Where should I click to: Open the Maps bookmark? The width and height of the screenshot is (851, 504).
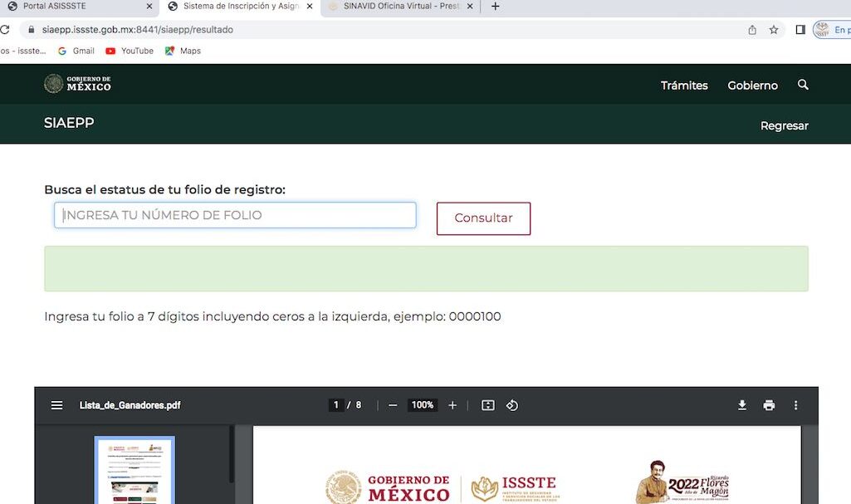pyautogui.click(x=183, y=51)
